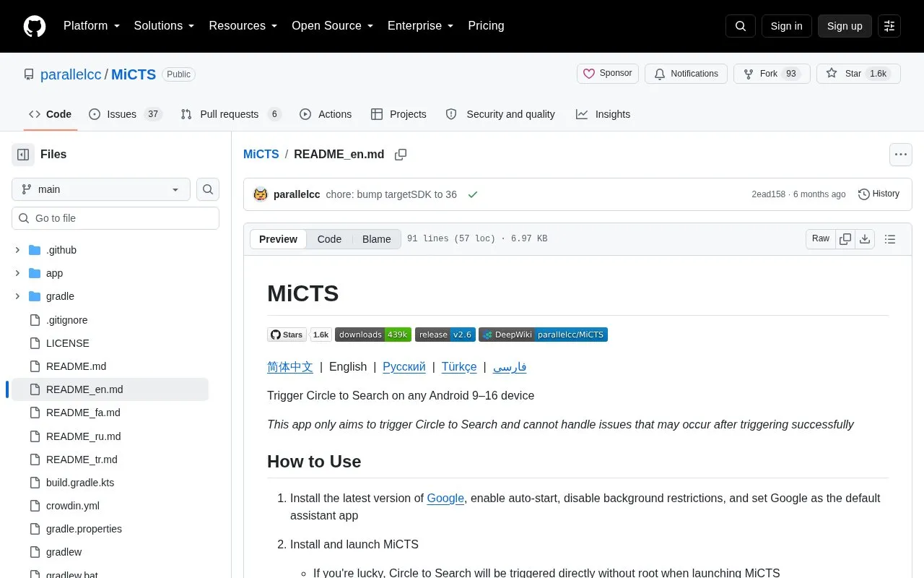Open the Pull requests tab
The height and width of the screenshot is (578, 924).
(x=230, y=114)
